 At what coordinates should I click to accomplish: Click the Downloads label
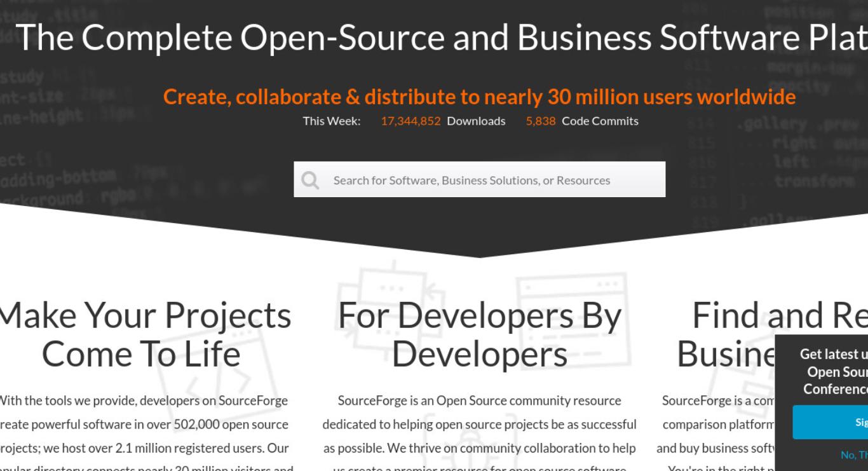point(476,121)
